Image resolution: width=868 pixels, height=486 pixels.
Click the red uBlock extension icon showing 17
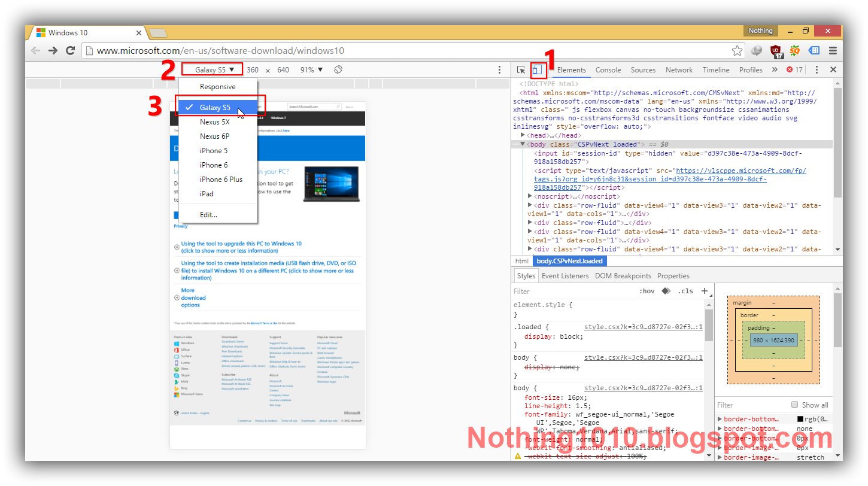(776, 51)
